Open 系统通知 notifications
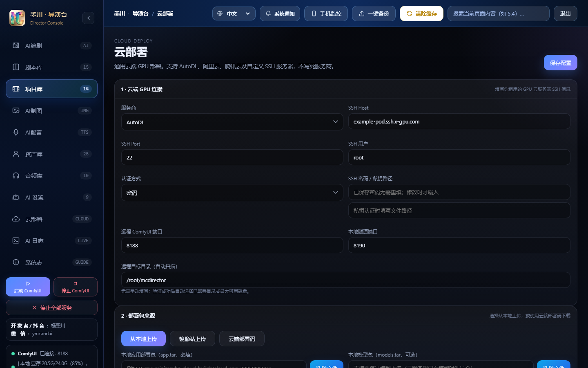The width and height of the screenshot is (588, 368). click(280, 13)
